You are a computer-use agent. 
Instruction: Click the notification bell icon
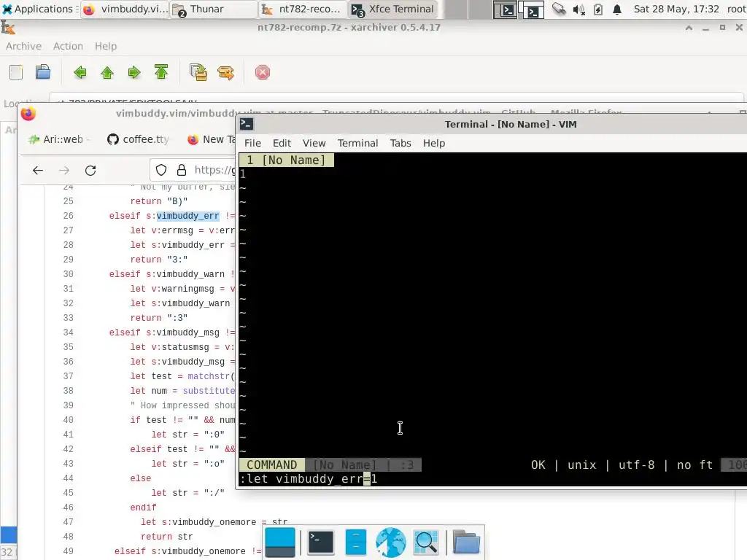pos(617,9)
